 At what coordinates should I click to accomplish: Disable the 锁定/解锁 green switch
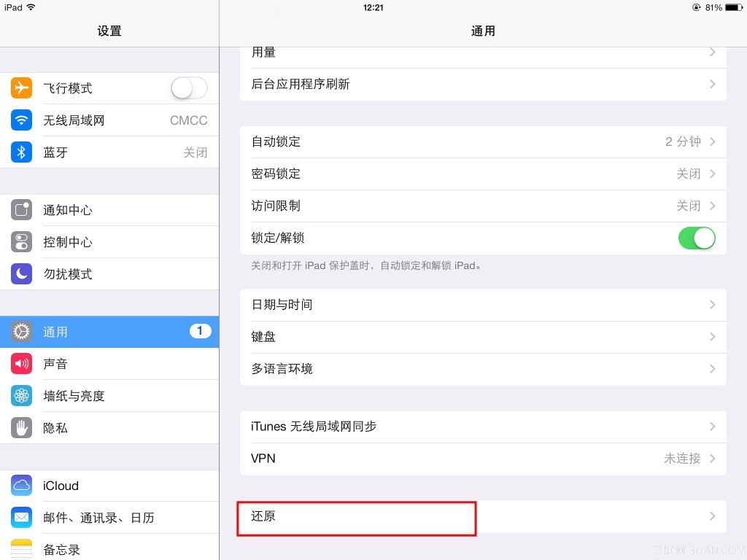[697, 238]
